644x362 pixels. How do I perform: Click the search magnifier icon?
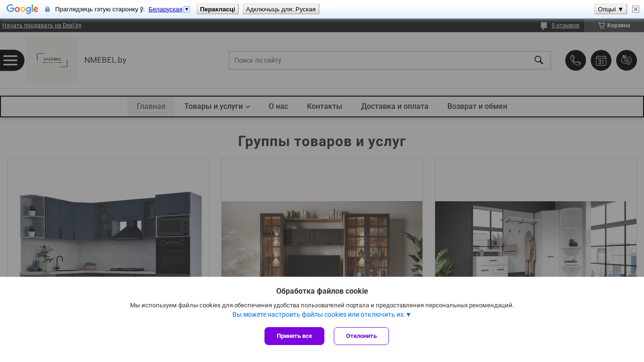click(x=539, y=60)
